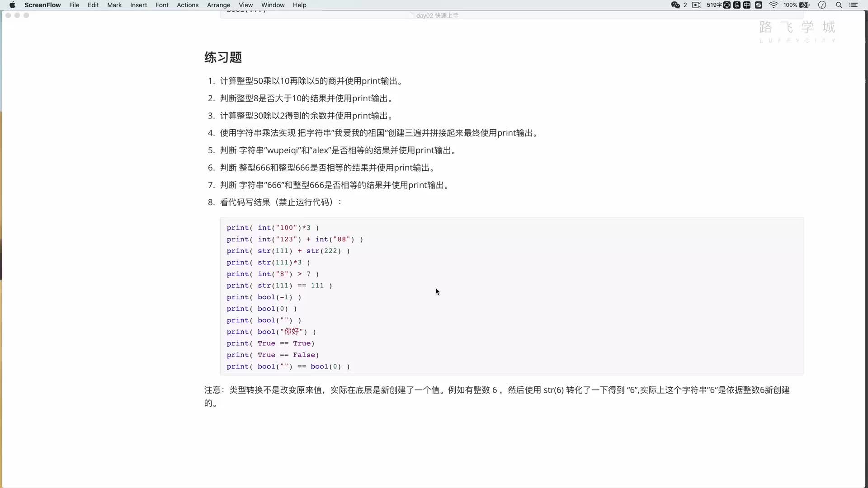868x488 pixels.
Task: Click code line str(111) == 111
Action: coord(279,286)
